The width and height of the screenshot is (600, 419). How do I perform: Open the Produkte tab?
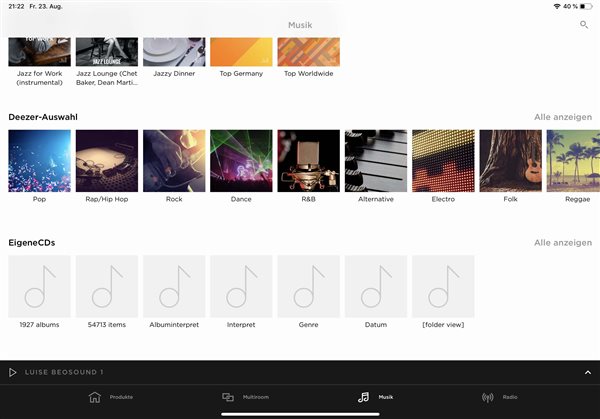[110, 397]
